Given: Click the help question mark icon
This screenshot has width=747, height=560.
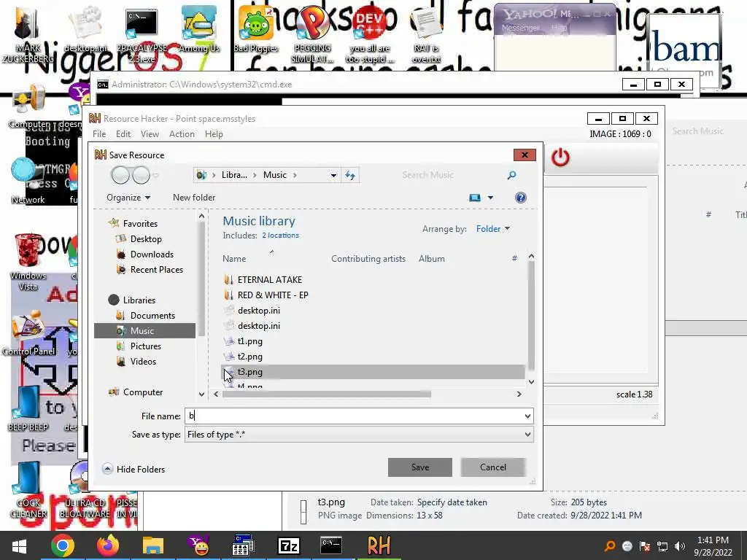Looking at the screenshot, I should pos(521,198).
